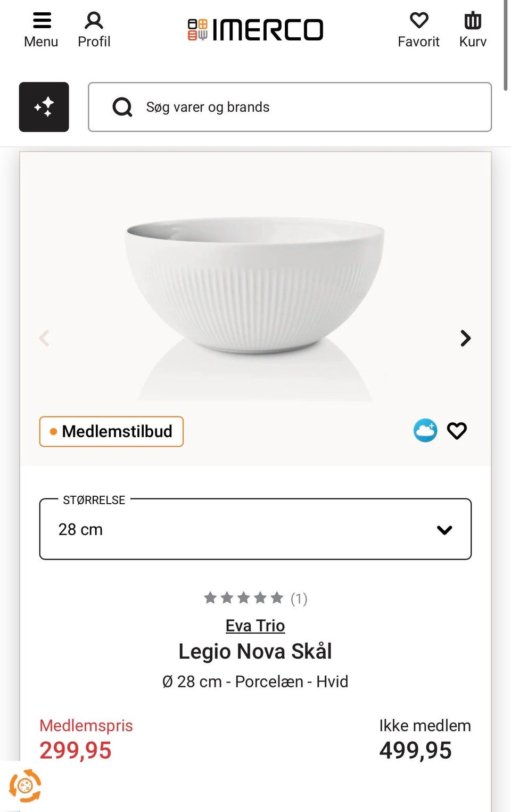Open the Favorit wishlist

[419, 28]
